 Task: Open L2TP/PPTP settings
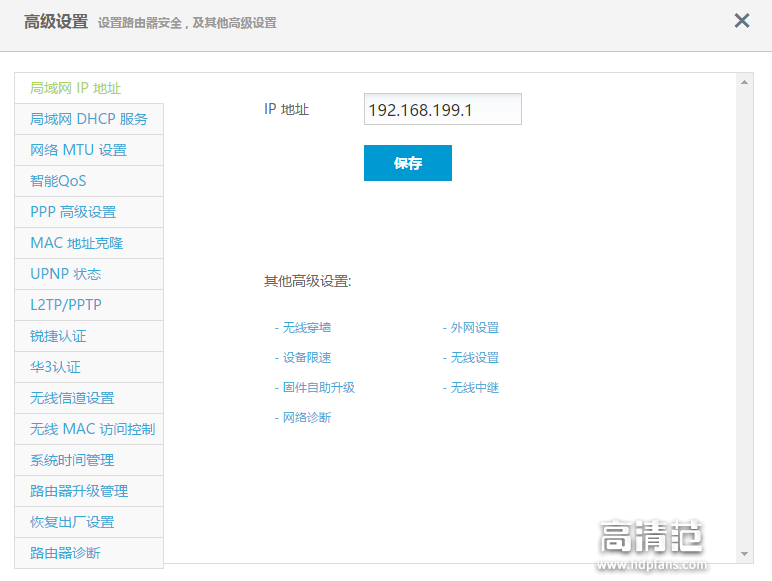89,305
